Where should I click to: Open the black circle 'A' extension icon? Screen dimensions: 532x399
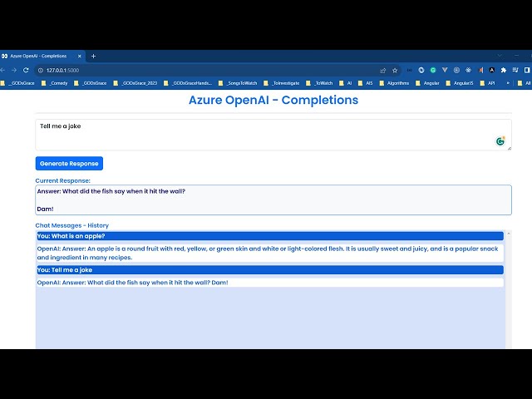tap(491, 70)
